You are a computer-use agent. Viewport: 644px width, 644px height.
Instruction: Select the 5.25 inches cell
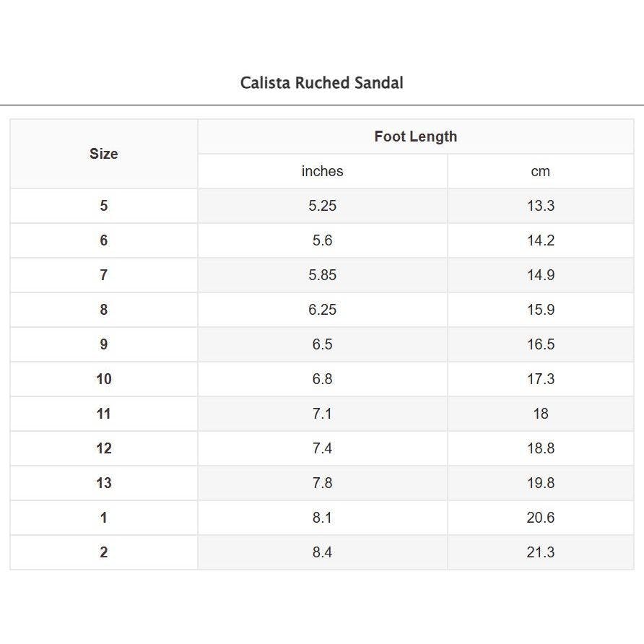pos(323,206)
